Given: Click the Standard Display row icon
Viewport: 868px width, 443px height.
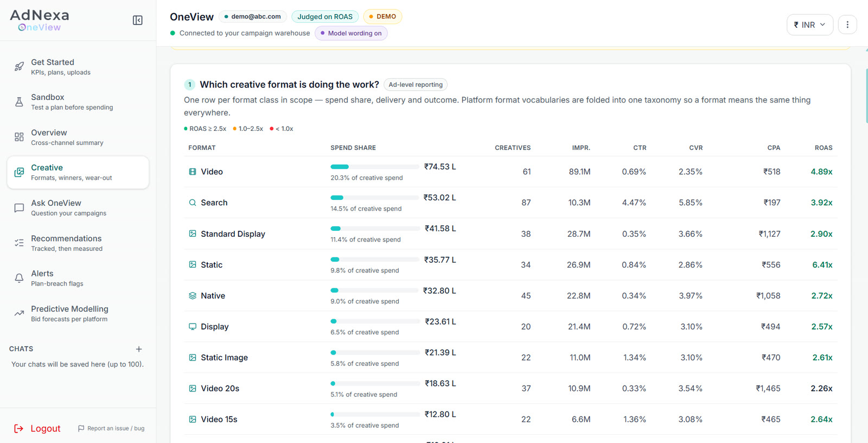Looking at the screenshot, I should click(x=193, y=233).
